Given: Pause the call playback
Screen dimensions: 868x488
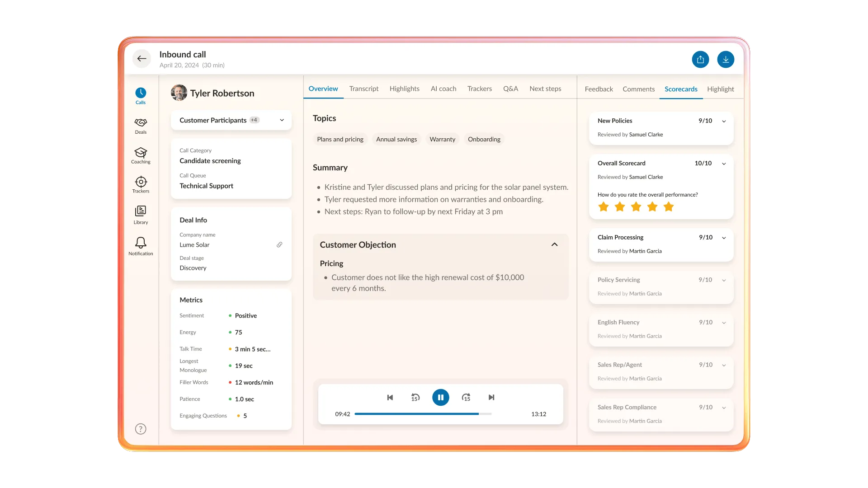Looking at the screenshot, I should pyautogui.click(x=441, y=397).
